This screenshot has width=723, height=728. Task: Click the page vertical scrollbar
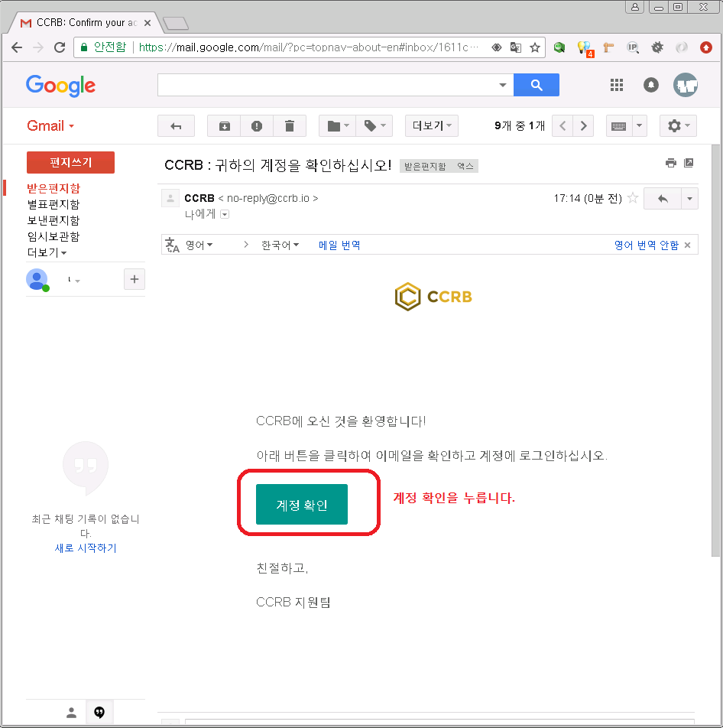point(716,350)
